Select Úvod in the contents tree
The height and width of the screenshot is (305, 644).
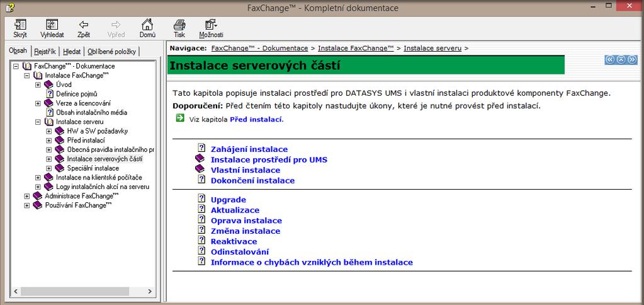(64, 84)
